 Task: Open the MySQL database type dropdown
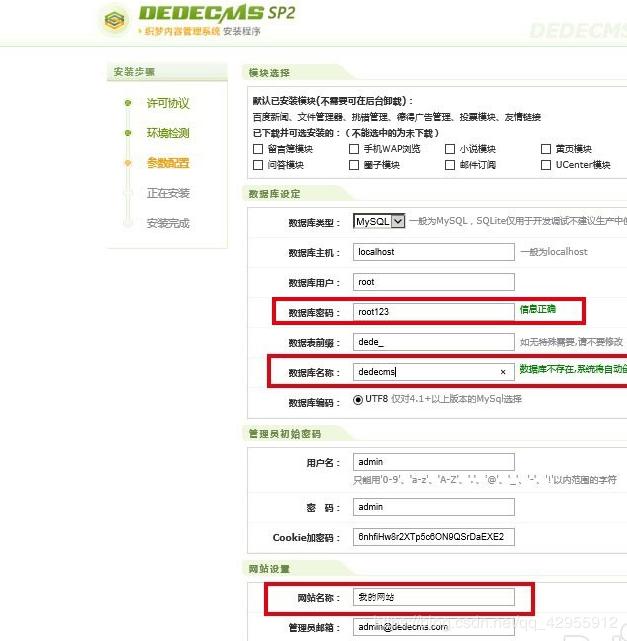[379, 222]
